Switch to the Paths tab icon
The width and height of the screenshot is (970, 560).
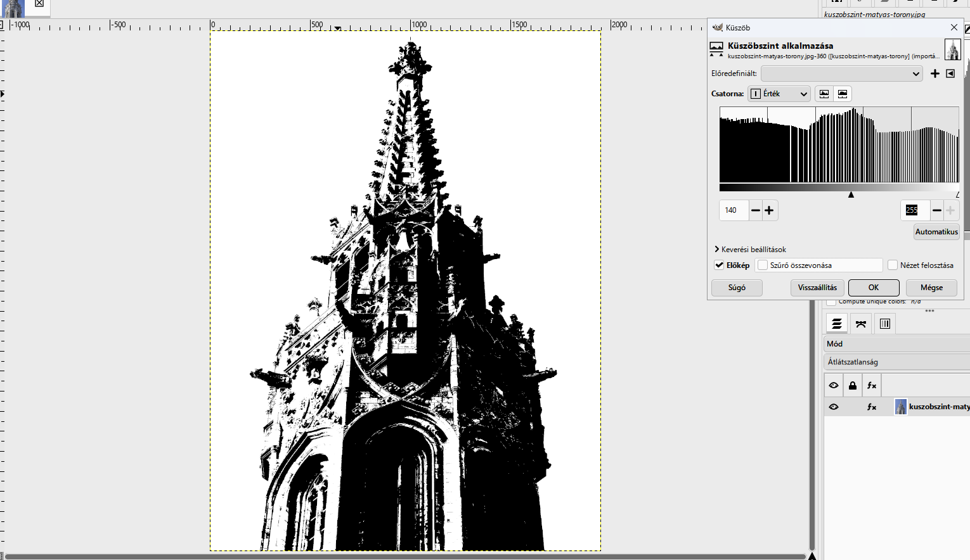point(860,324)
